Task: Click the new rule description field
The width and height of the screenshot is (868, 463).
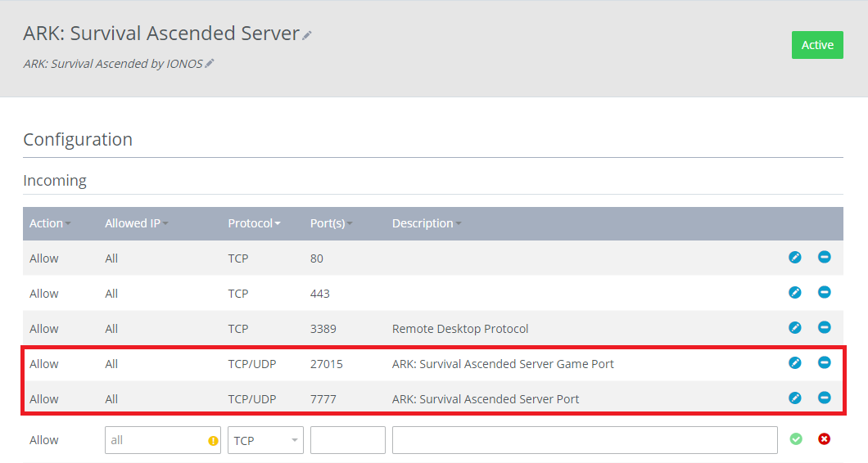Action: coord(584,440)
